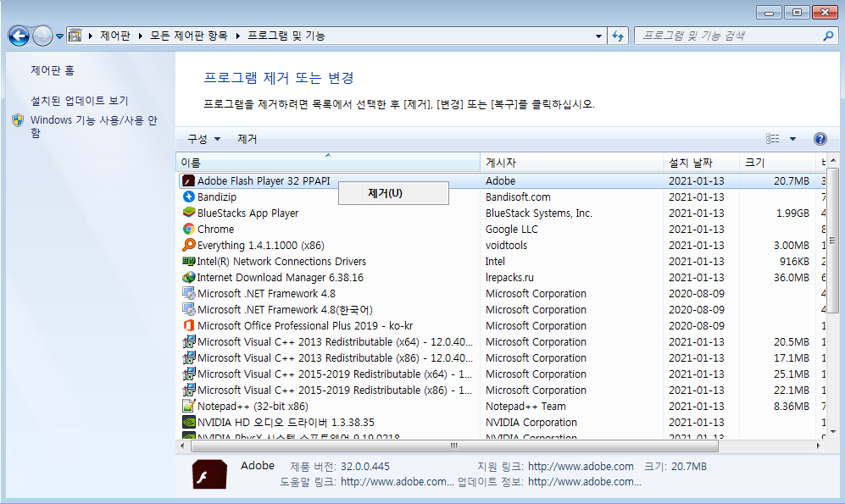
Task: Expand the arrow after 모든 제어판 항목
Action: pyautogui.click(x=237, y=36)
